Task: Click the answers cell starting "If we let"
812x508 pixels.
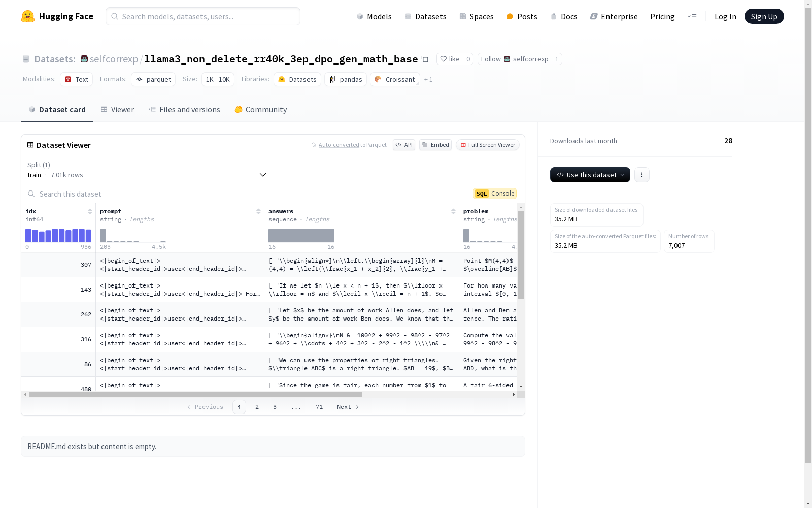Action: [x=361, y=290]
